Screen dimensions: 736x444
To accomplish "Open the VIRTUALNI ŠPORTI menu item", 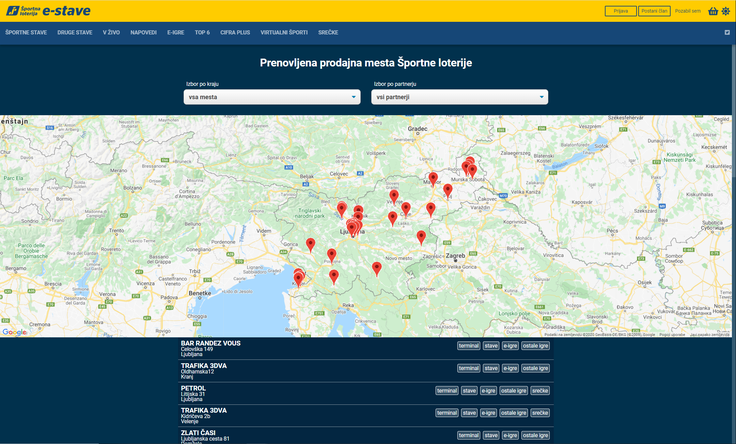I will pyautogui.click(x=284, y=32).
